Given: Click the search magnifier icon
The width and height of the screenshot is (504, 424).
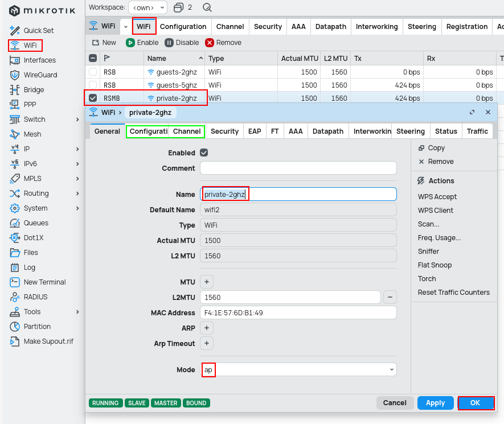Looking at the screenshot, I should pos(207,7).
